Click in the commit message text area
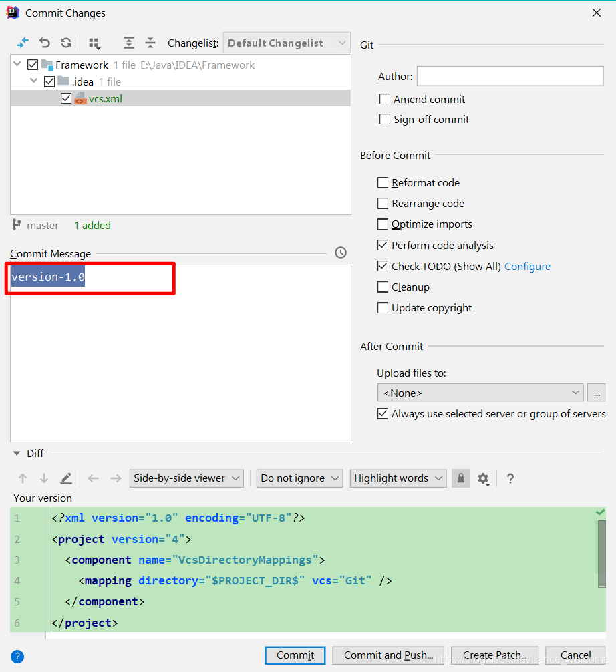The height and width of the screenshot is (672, 616). (180, 353)
